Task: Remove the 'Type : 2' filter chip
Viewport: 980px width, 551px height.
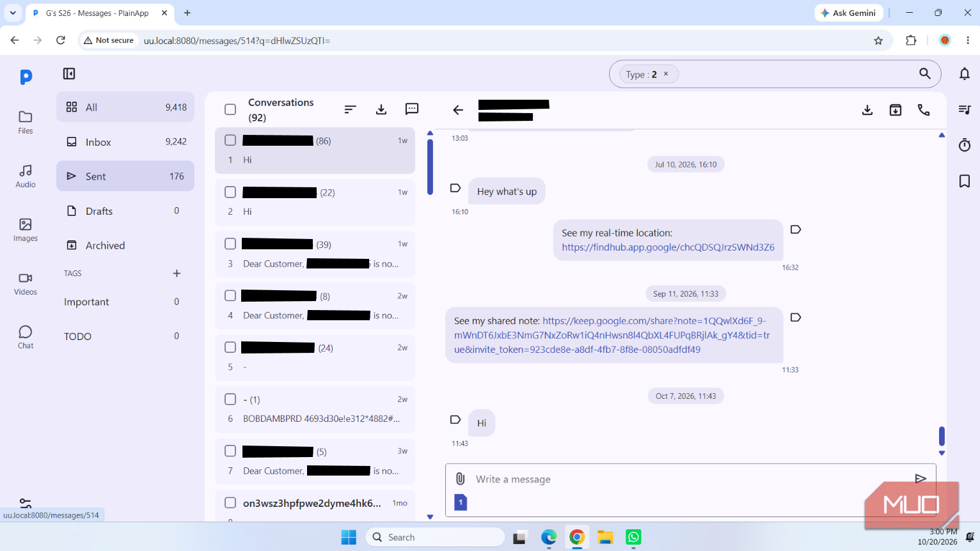Action: [666, 74]
